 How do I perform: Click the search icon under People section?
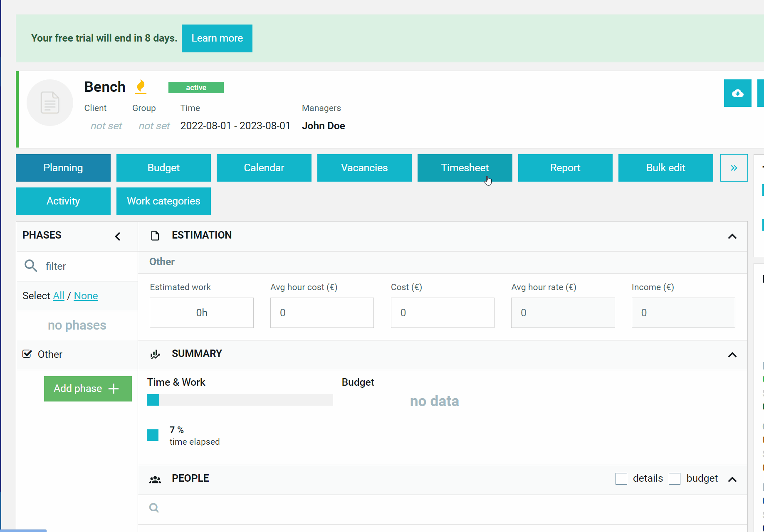click(154, 508)
